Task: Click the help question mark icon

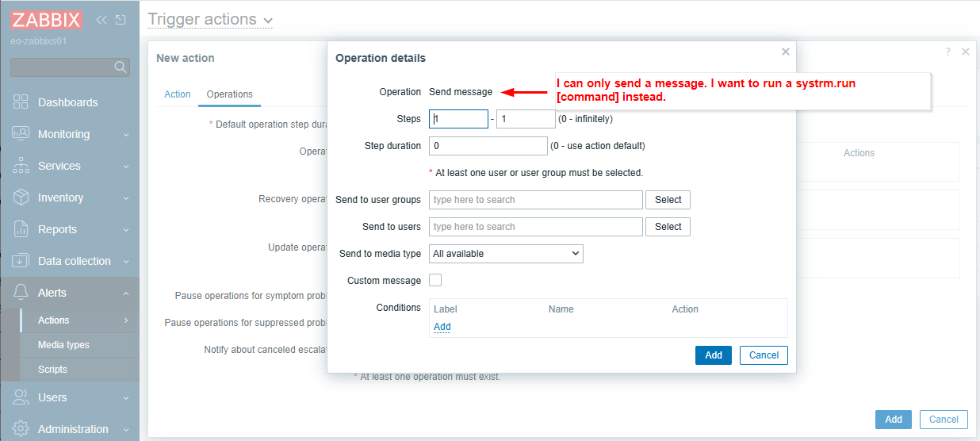Action: coord(947,52)
